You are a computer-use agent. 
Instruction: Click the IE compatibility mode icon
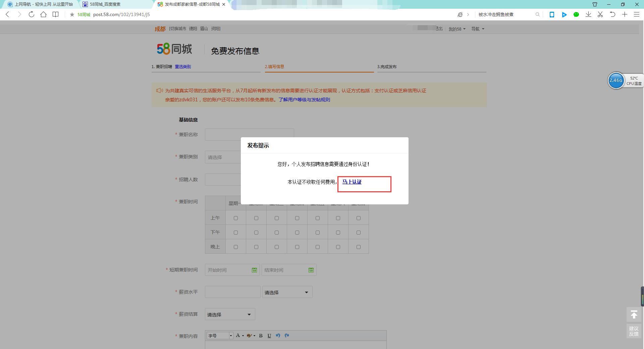tap(460, 14)
